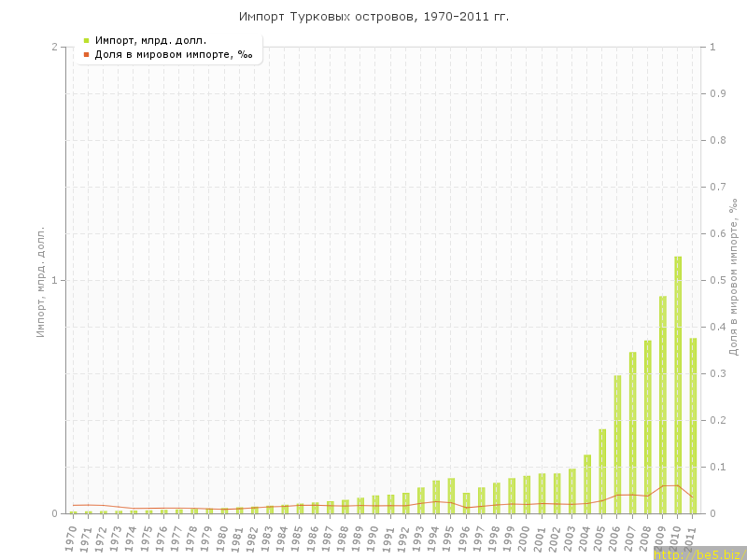Select the import bar for 2009

(x=663, y=404)
